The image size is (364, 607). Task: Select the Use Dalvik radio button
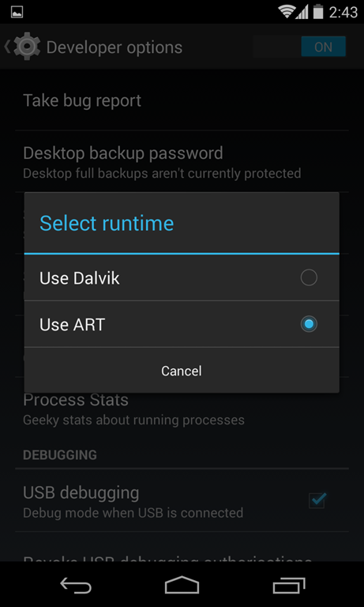[x=309, y=277]
